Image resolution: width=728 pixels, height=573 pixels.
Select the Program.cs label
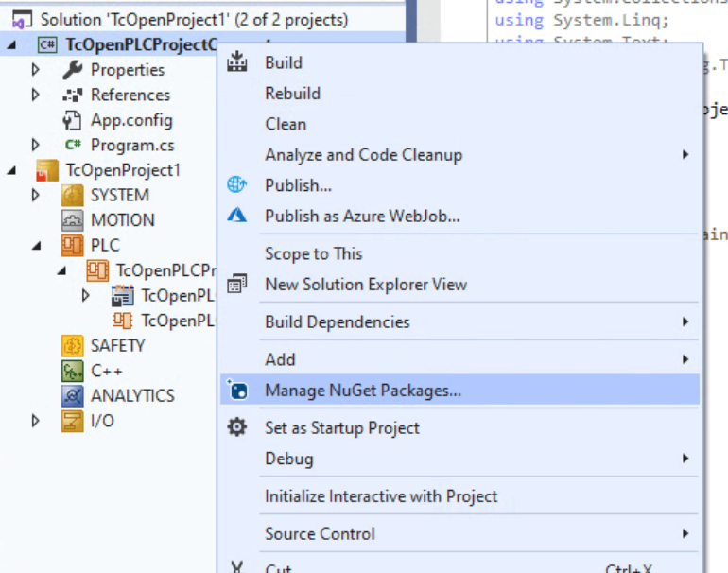coord(132,146)
